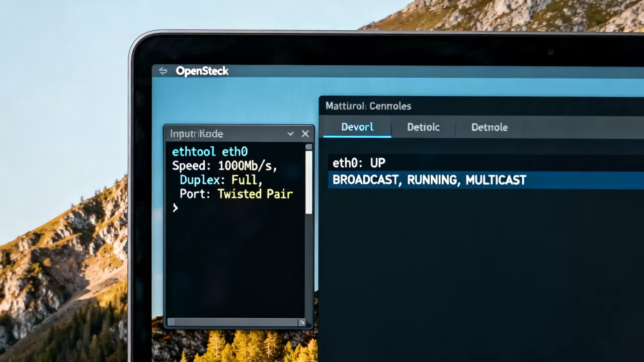Select the 'BROADCAST, RUNNING, MULTICAST' row
This screenshot has width=644, height=362.
click(486, 180)
